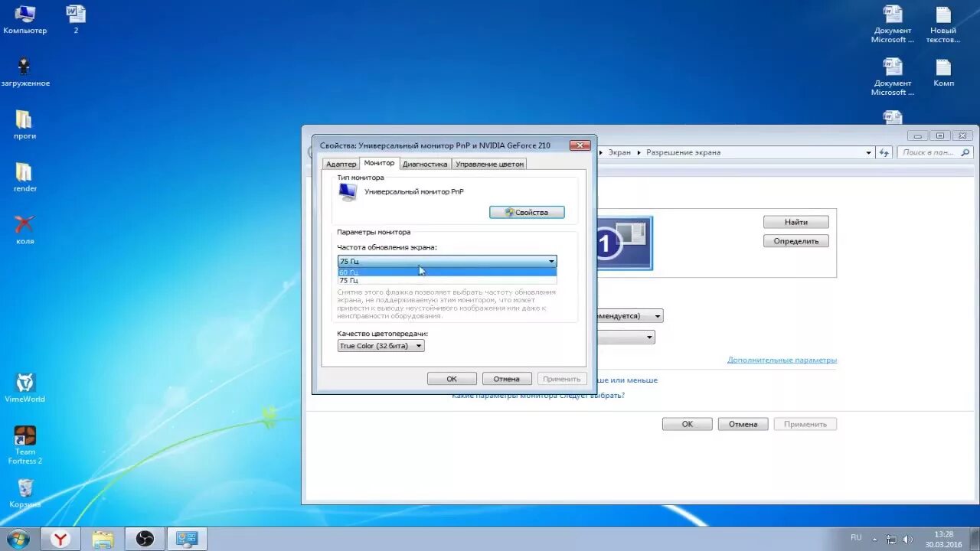Open the проги folder on desktop
Viewport: 980px width, 551px height.
(24, 125)
